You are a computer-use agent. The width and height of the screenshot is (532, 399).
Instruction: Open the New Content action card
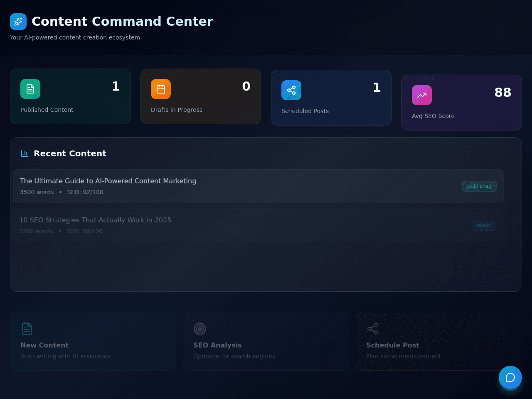pyautogui.click(x=93, y=341)
